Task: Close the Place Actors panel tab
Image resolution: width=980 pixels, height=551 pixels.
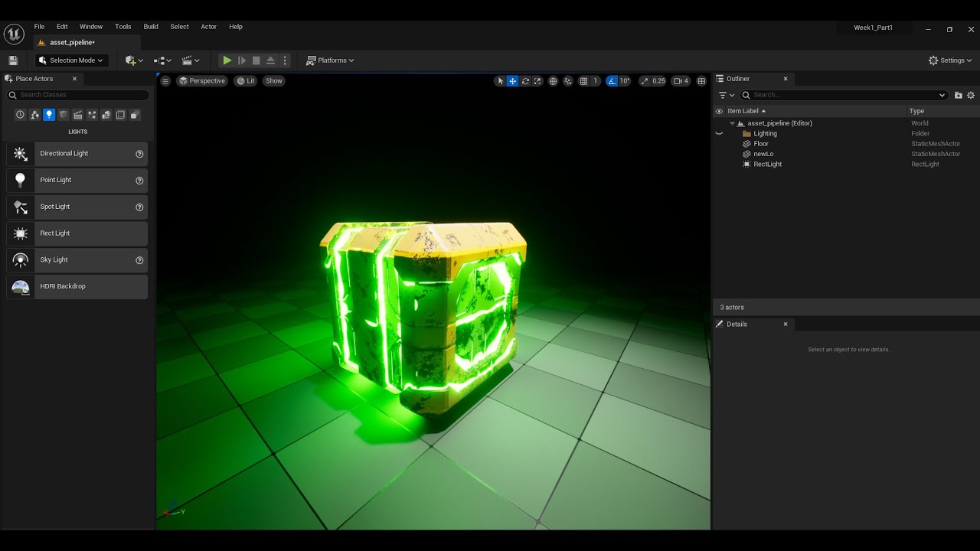Action: click(74, 79)
